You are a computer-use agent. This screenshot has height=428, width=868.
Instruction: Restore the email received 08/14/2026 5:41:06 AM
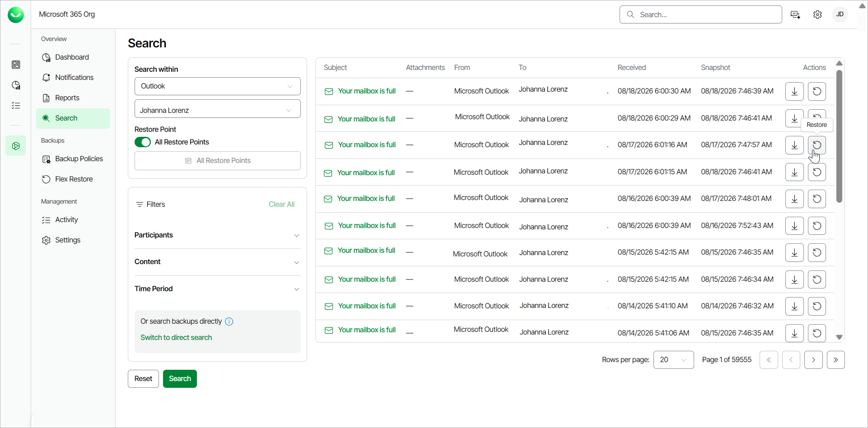(817, 333)
